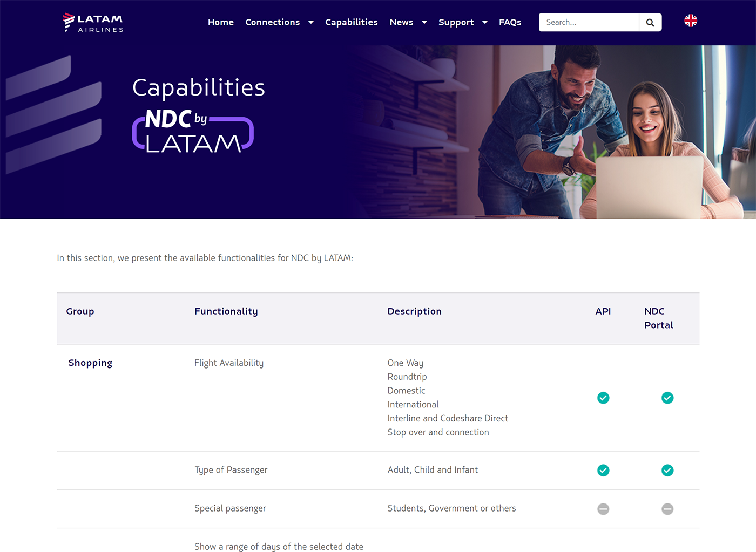This screenshot has height=552, width=756.
Task: Click the Functionality column header
Action: coord(226,311)
